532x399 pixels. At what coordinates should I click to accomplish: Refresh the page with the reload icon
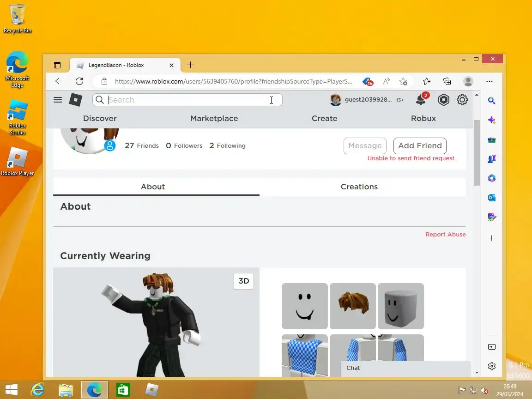tap(79, 81)
